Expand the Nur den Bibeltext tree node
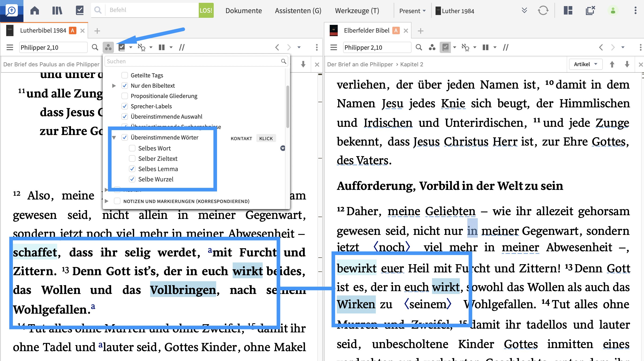Image resolution: width=644 pixels, height=361 pixels. pos(114,86)
